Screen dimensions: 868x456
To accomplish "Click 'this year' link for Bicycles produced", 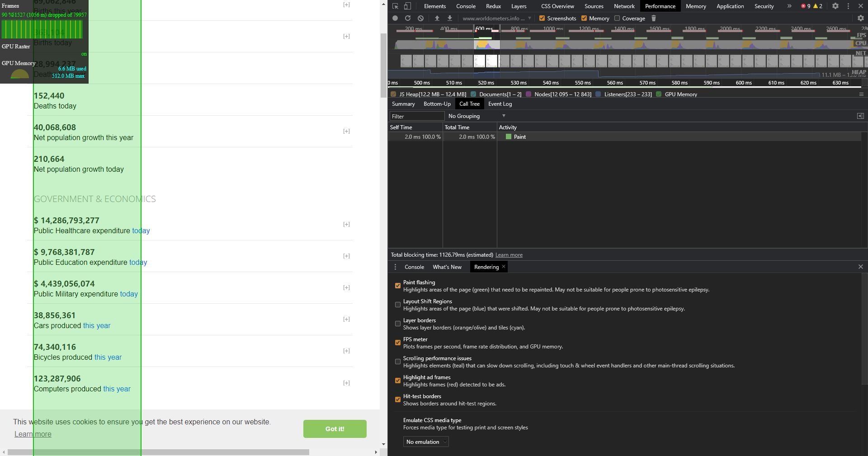I will [x=108, y=357].
